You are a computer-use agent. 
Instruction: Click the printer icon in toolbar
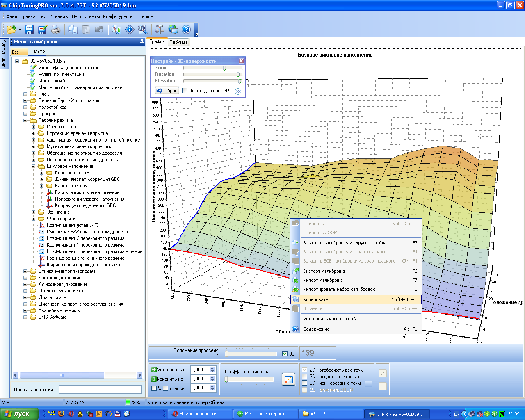[x=55, y=30]
